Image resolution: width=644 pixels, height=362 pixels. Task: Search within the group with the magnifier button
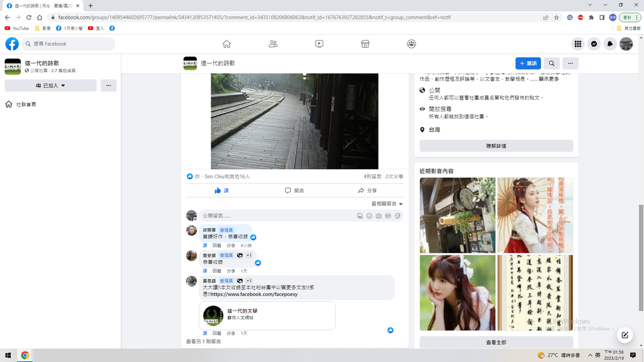(x=552, y=63)
